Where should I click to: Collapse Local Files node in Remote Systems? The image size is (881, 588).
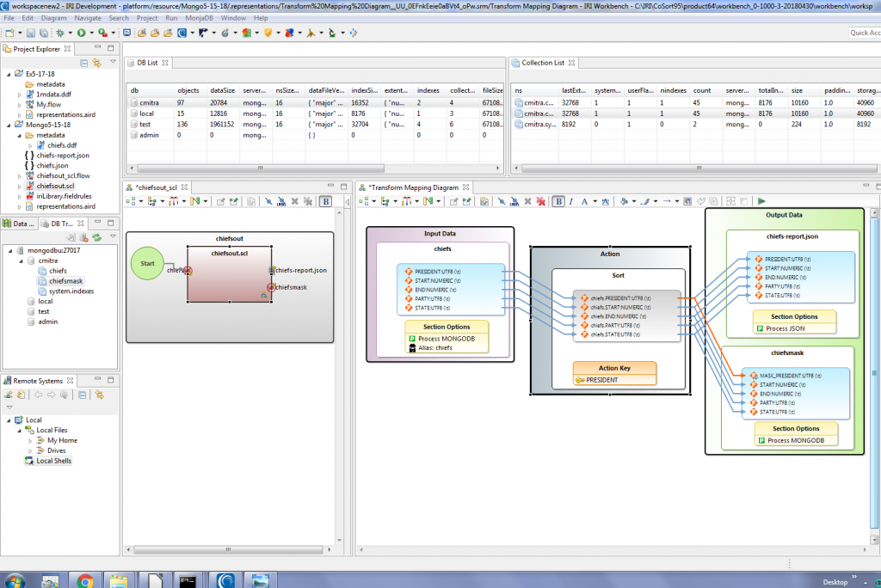point(20,431)
